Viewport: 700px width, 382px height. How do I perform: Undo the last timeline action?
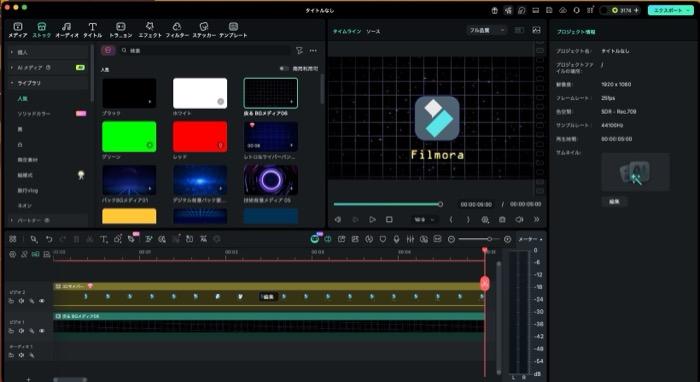tap(49, 239)
